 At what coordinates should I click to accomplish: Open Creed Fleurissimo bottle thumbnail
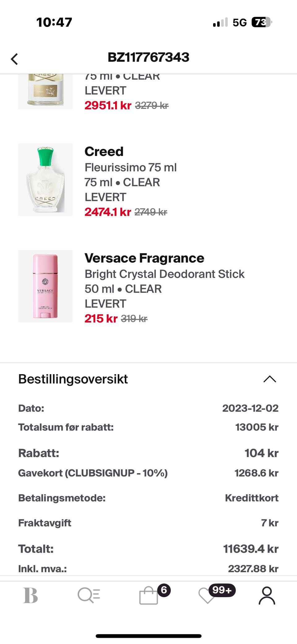click(x=45, y=179)
